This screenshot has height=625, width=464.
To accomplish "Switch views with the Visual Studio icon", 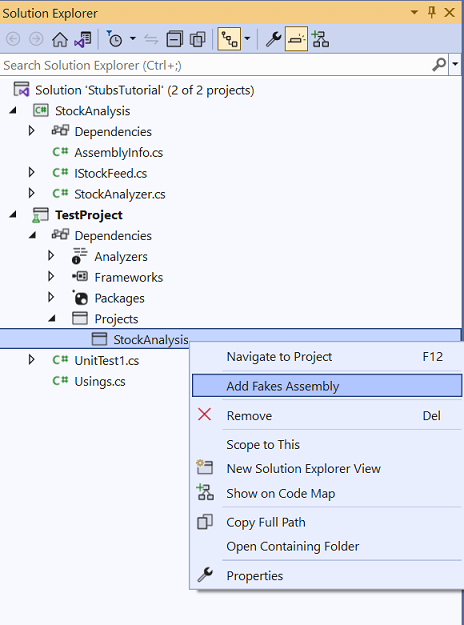I will pos(83,39).
